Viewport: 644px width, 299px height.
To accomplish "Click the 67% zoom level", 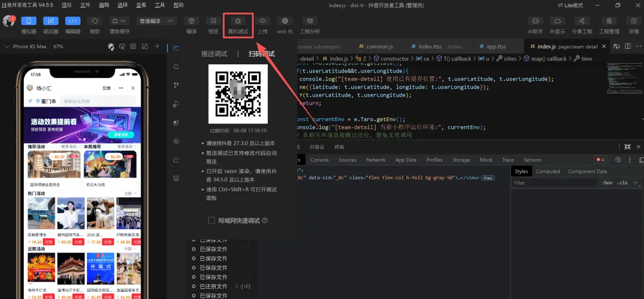I will [x=58, y=47].
